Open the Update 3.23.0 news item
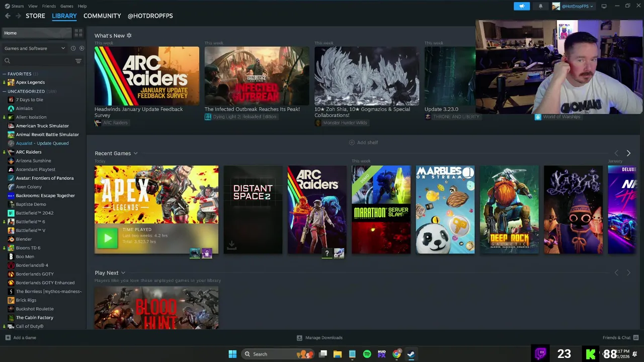The width and height of the screenshot is (644, 362). (x=441, y=109)
